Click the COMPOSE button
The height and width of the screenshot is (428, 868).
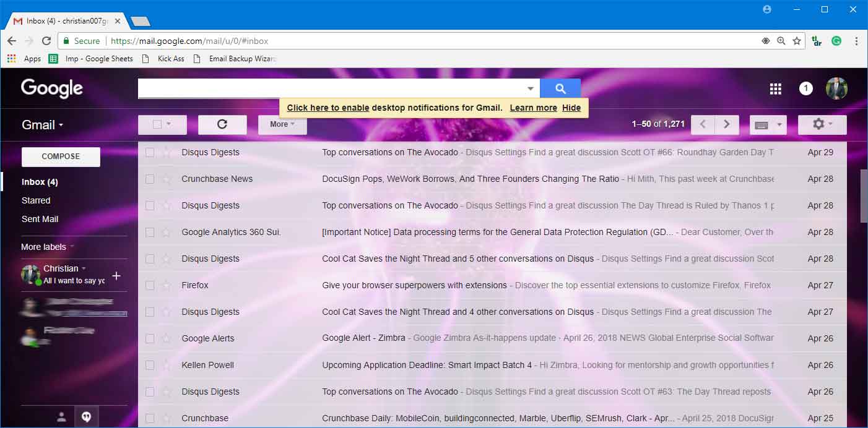(x=61, y=156)
